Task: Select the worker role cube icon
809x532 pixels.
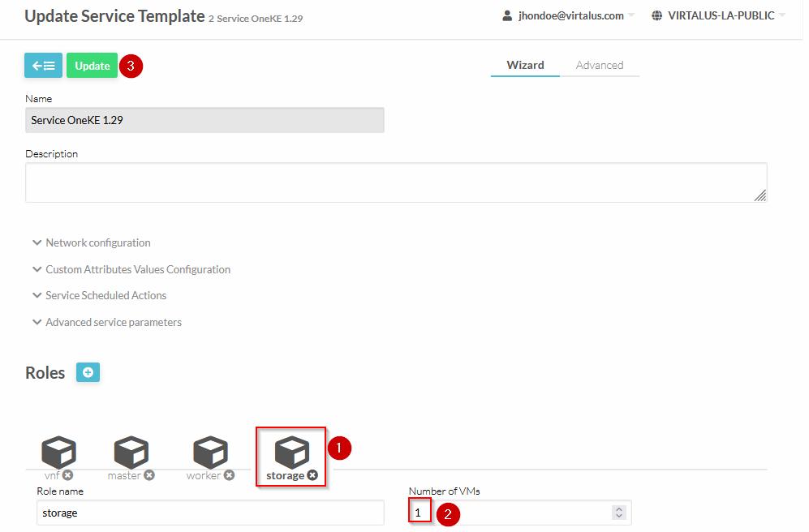Action: pos(210,451)
